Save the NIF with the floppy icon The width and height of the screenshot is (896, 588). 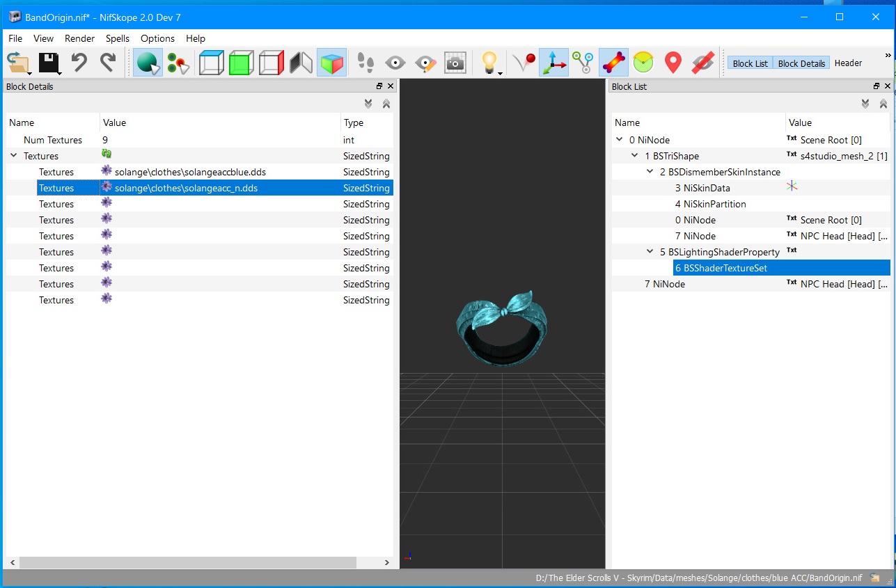click(x=49, y=63)
